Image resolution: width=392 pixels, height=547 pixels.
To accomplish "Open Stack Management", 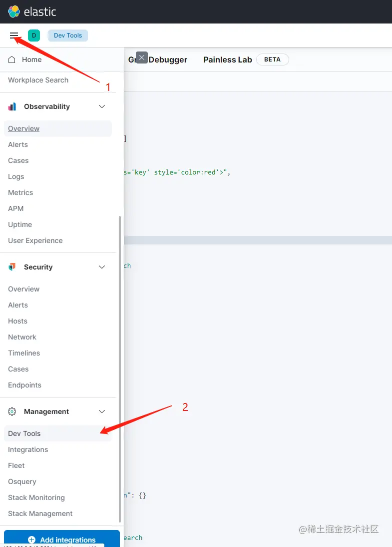I will pos(40,513).
